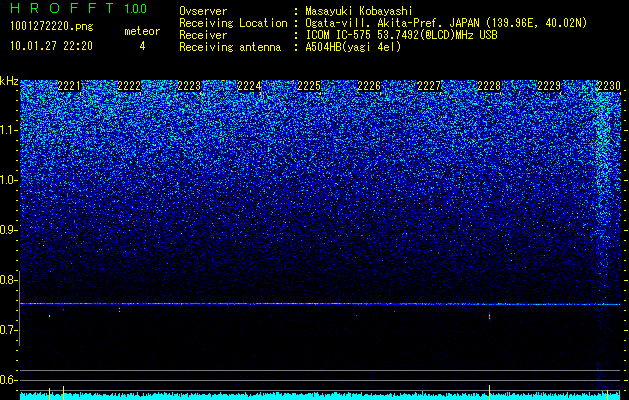Viewport: 629px width, 400px height.
Task: Click the 2230 time marker
Action: (x=609, y=86)
